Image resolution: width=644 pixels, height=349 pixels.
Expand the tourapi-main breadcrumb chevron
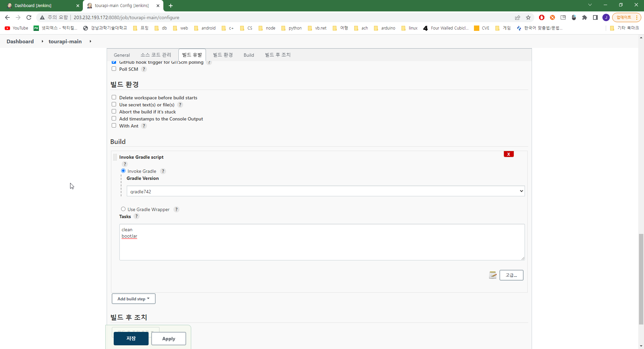coord(91,41)
